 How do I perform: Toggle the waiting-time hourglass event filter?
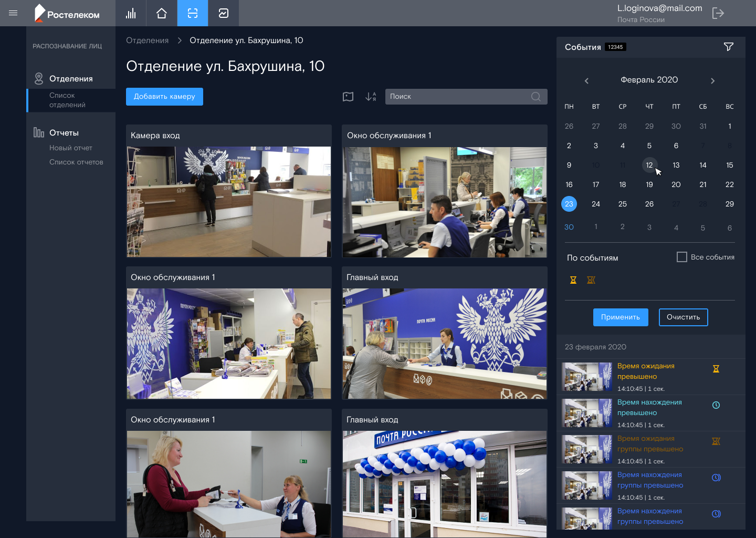coord(573,280)
